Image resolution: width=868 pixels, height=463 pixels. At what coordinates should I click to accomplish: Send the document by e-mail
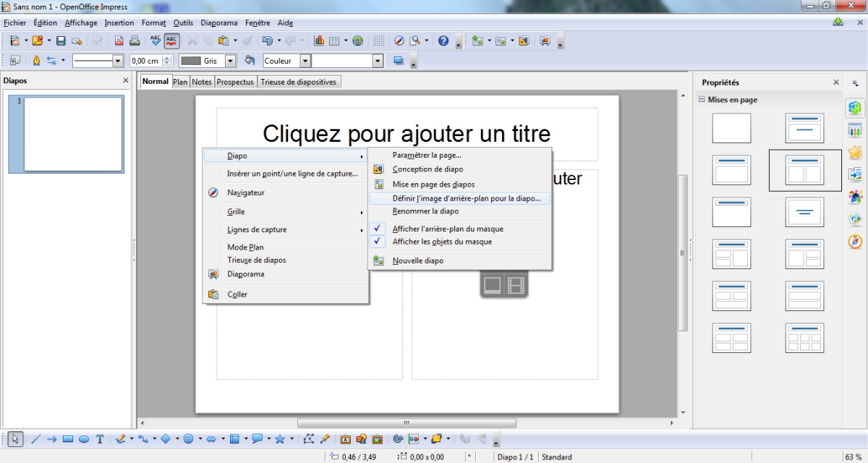(x=76, y=41)
